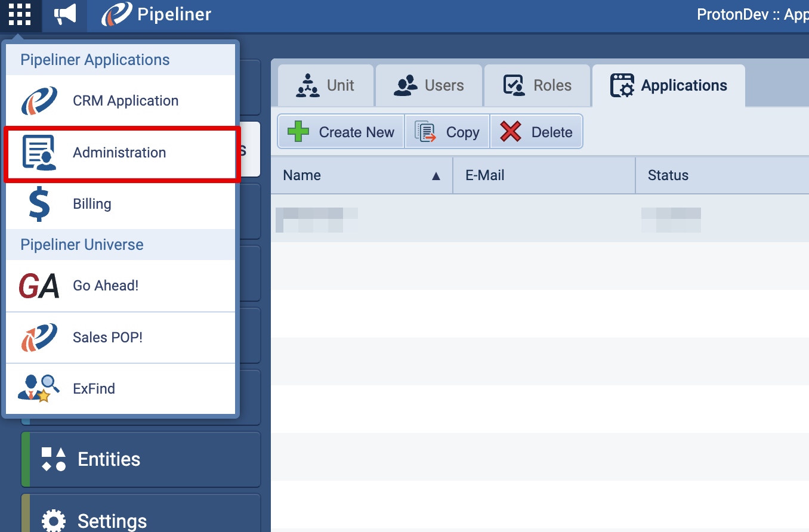Screen dimensions: 809x532
Task: Click the E-Mail column header
Action: click(544, 175)
